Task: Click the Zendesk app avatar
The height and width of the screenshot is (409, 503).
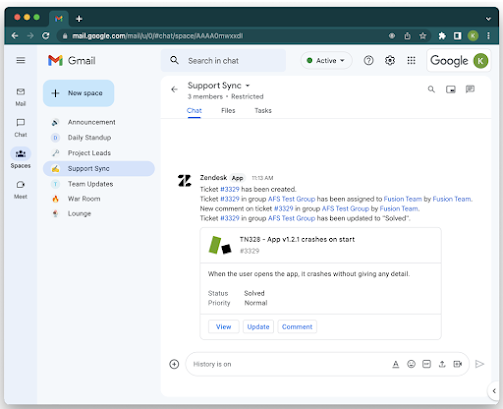Action: point(184,181)
